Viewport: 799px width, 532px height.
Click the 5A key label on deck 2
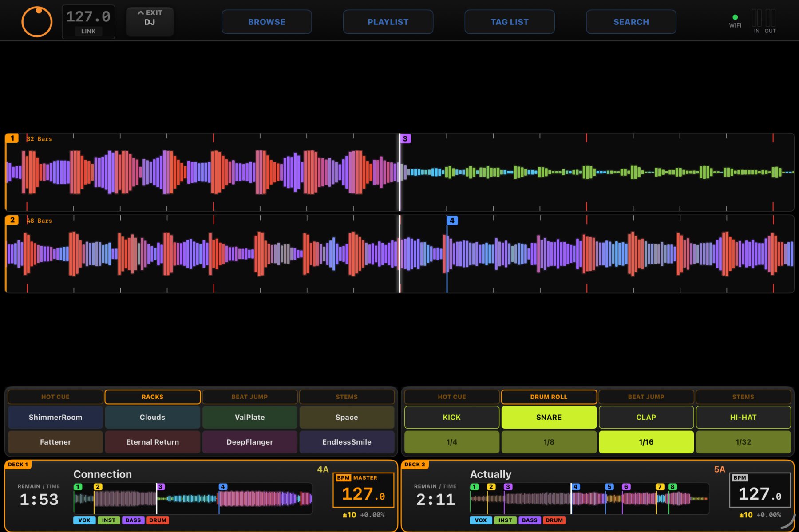[x=720, y=469]
